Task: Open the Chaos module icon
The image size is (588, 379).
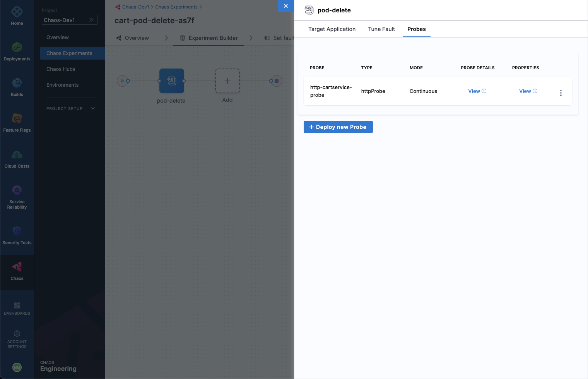Action: [17, 267]
